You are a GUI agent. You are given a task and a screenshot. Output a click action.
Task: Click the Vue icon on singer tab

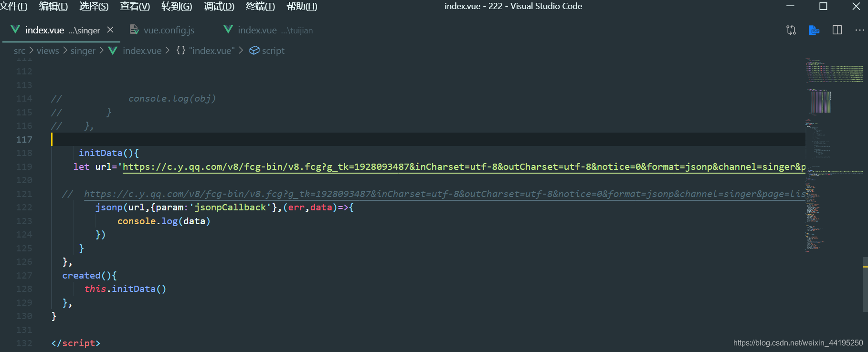click(x=15, y=30)
